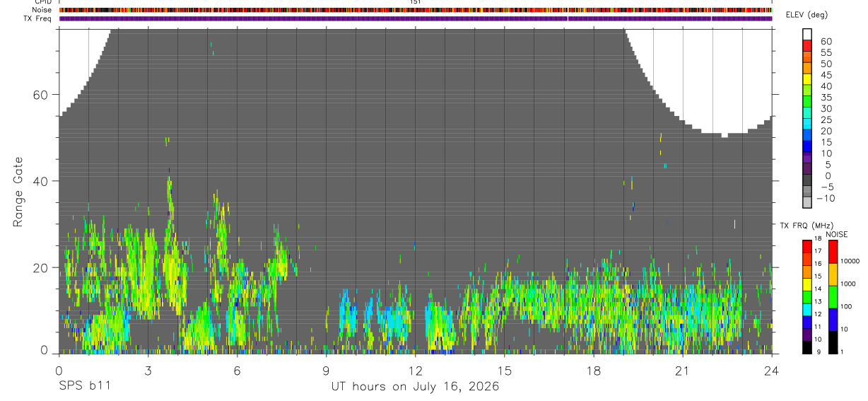The width and height of the screenshot is (868, 401).
Task: Select the cyan 25-30 elevation swatch
Action: (x=807, y=113)
